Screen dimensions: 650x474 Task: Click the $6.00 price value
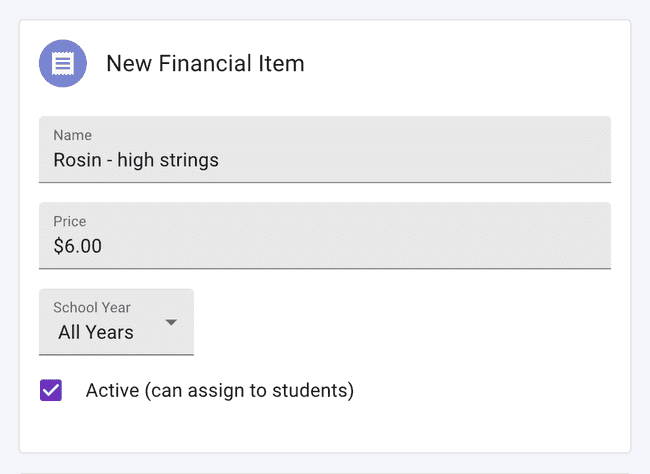(78, 246)
